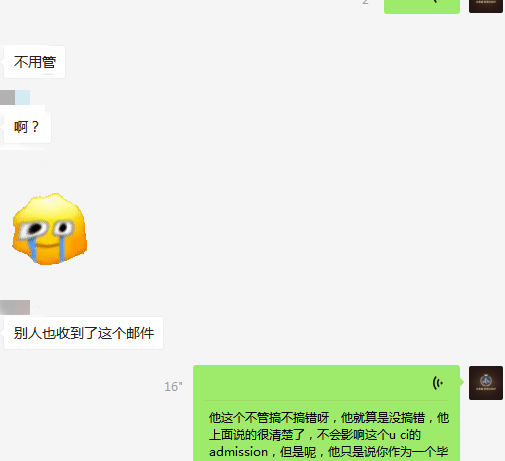Click the "2" duration label near the top voice message
The width and height of the screenshot is (505, 461).
tap(365, 2)
